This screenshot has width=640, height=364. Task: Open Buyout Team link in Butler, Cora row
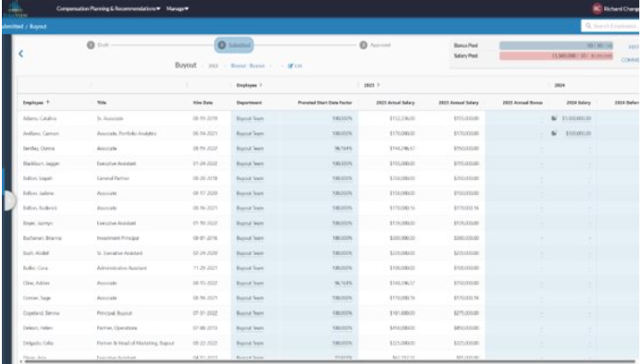click(x=250, y=268)
